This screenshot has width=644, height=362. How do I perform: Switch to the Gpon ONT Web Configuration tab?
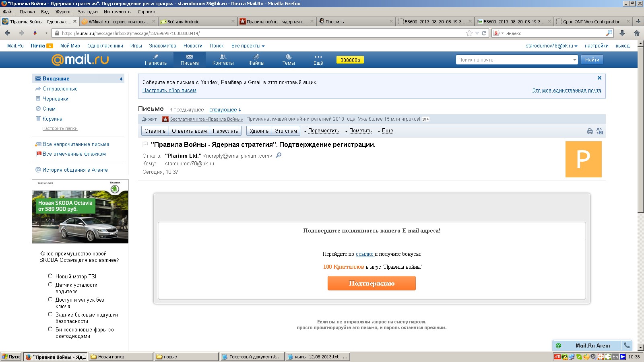(x=593, y=21)
